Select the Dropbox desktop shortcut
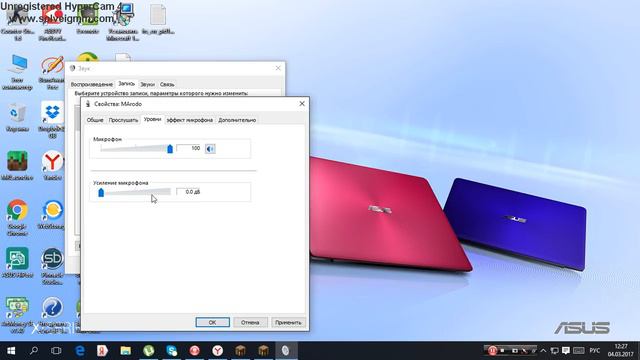640x360 pixels. [52, 120]
